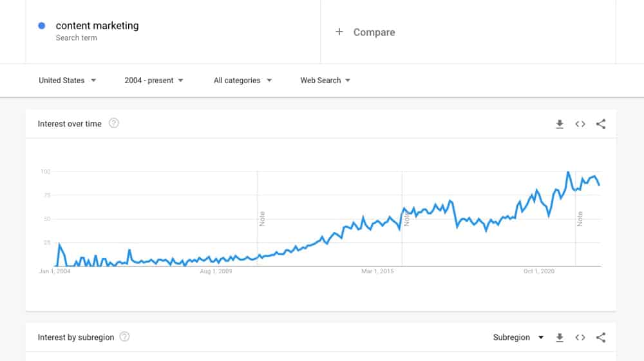Image resolution: width=644 pixels, height=361 pixels.
Task: Open help for Interest by subregion
Action: coord(124,337)
